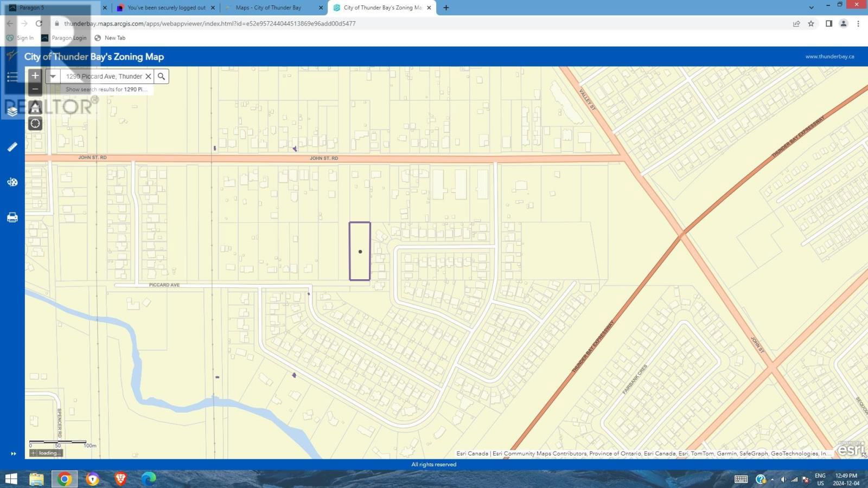Viewport: 868px width, 488px height.
Task: Open Action Center flag icon
Action: [x=806, y=479]
